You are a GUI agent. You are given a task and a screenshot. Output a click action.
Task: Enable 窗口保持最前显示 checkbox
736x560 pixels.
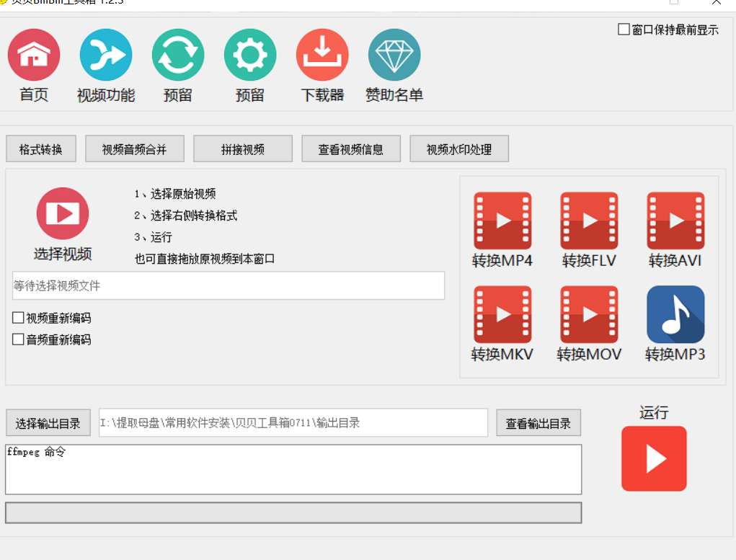(624, 30)
